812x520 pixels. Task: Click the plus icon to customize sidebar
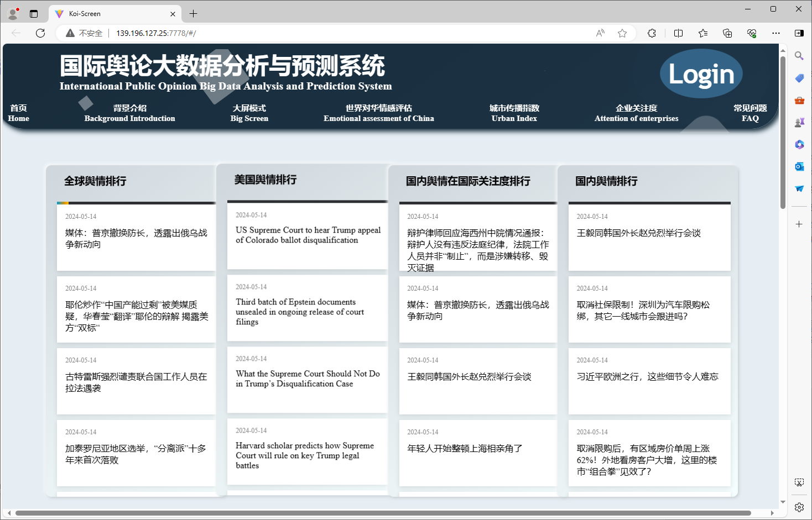click(799, 224)
